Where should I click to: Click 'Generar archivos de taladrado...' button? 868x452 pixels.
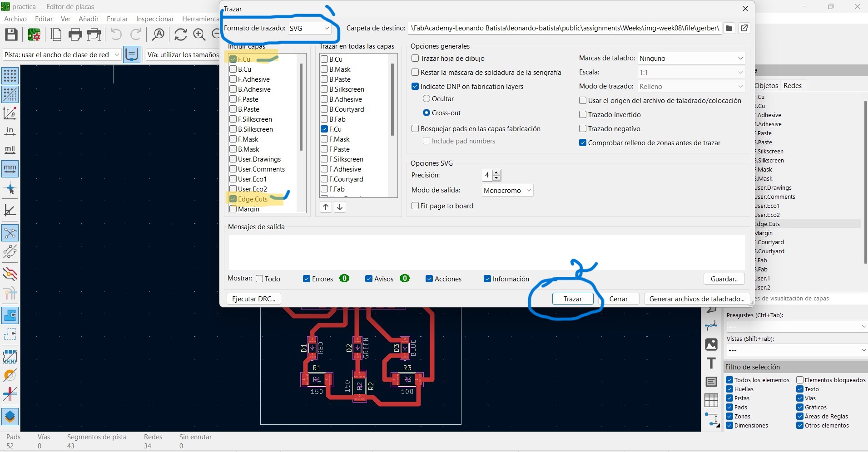pyautogui.click(x=696, y=299)
